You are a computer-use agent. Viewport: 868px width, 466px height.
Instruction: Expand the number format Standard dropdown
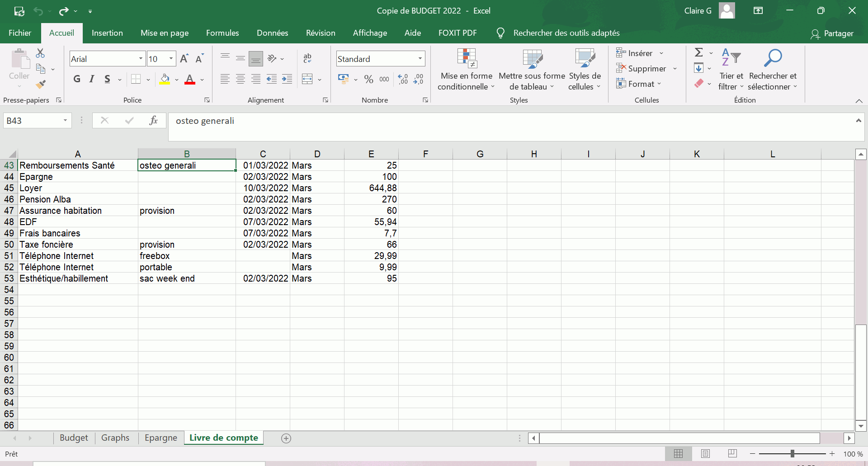pyautogui.click(x=420, y=59)
